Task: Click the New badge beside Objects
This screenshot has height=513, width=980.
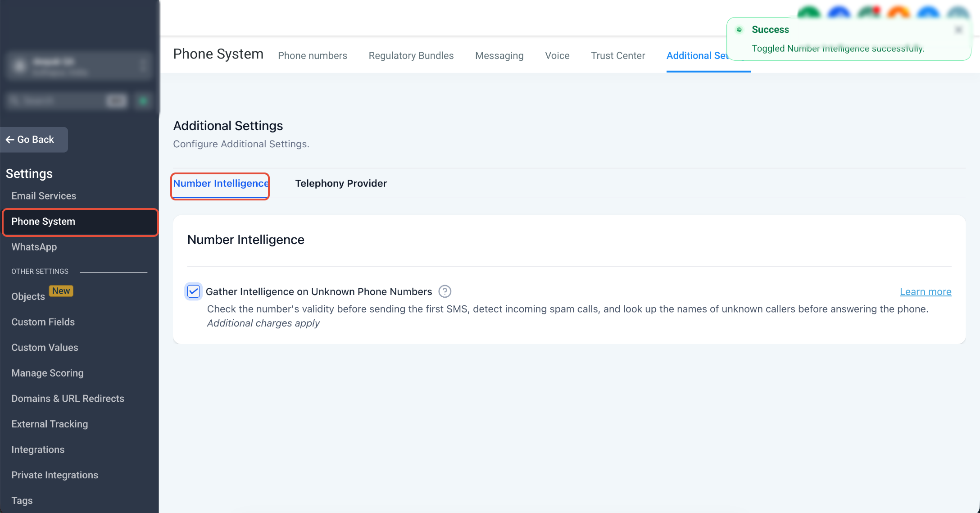Action: [x=61, y=291]
